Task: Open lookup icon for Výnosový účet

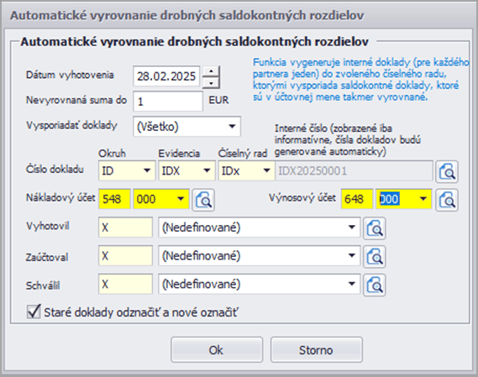Action: (x=447, y=200)
